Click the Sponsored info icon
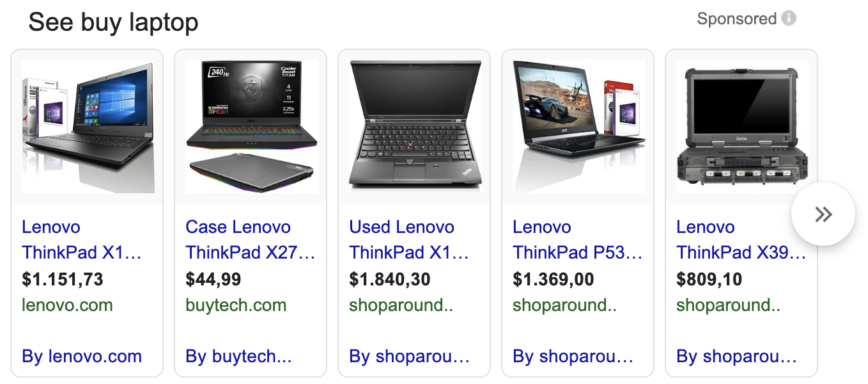868x384 pixels. [x=789, y=19]
